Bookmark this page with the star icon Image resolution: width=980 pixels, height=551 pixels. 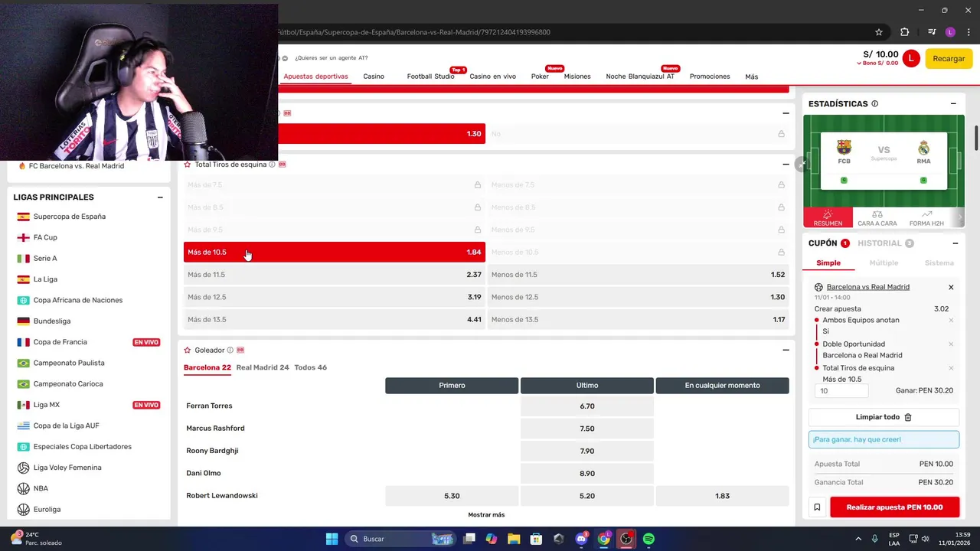pos(879,32)
